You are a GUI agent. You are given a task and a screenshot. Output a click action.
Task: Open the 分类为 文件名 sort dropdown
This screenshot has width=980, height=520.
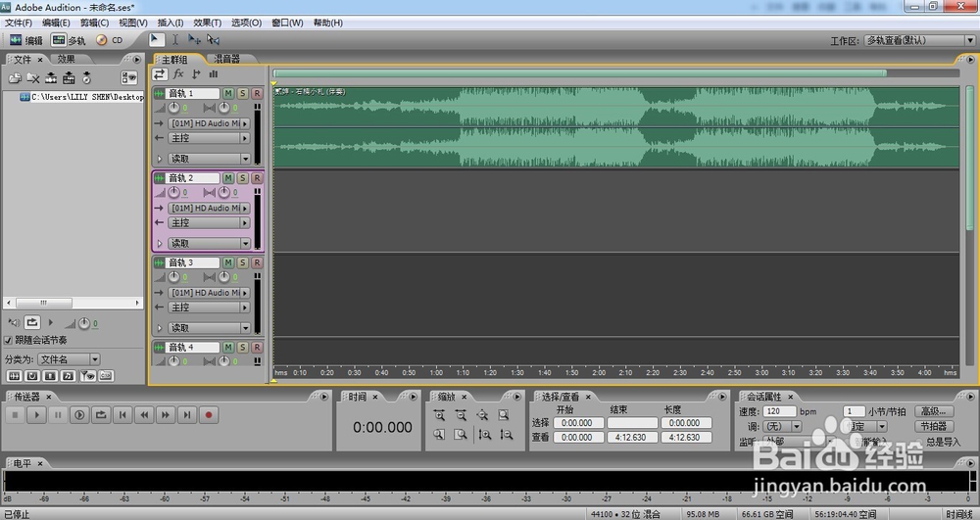[x=69, y=359]
